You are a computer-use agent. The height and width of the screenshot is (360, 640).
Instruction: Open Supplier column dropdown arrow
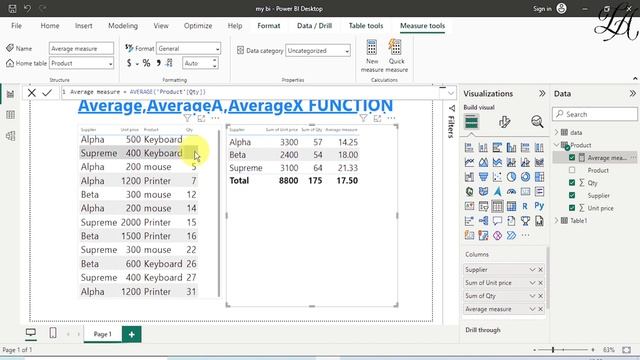(532, 270)
